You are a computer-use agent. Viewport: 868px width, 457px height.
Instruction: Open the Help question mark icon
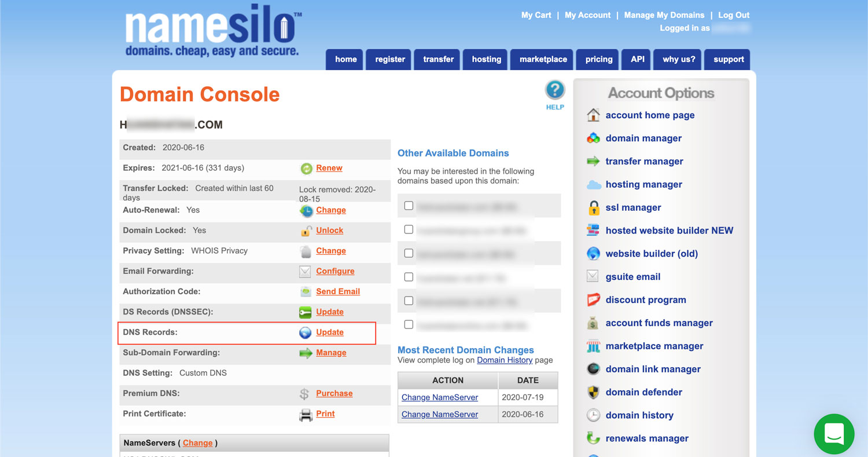click(x=554, y=90)
